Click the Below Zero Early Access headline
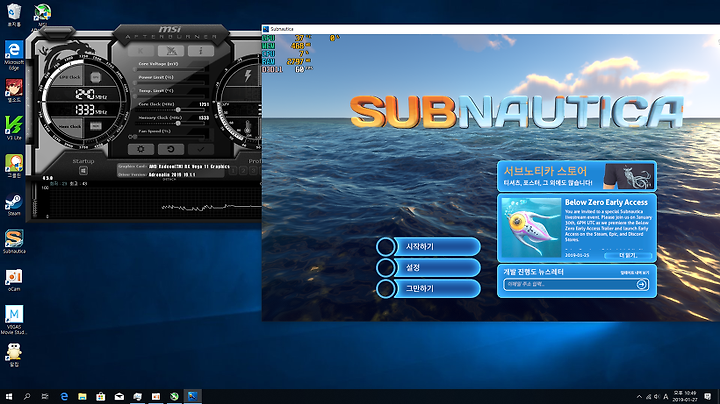Image resolution: width=720 pixels, height=404 pixels. (606, 202)
